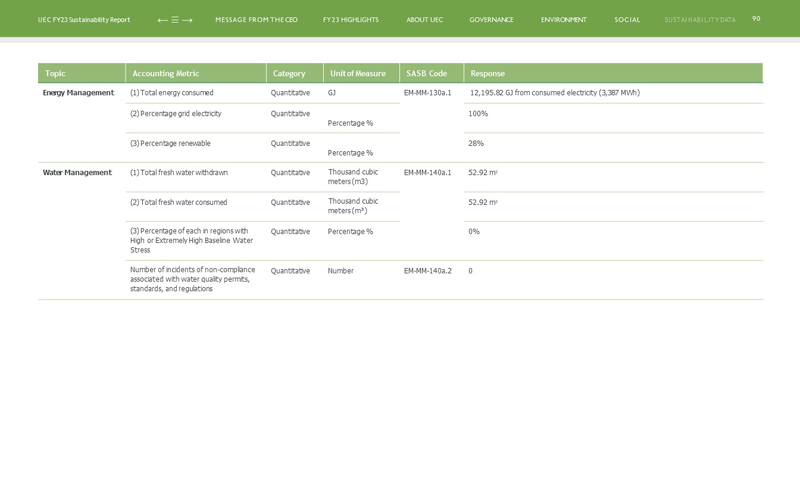Select the Sustainability Data tab

point(699,20)
